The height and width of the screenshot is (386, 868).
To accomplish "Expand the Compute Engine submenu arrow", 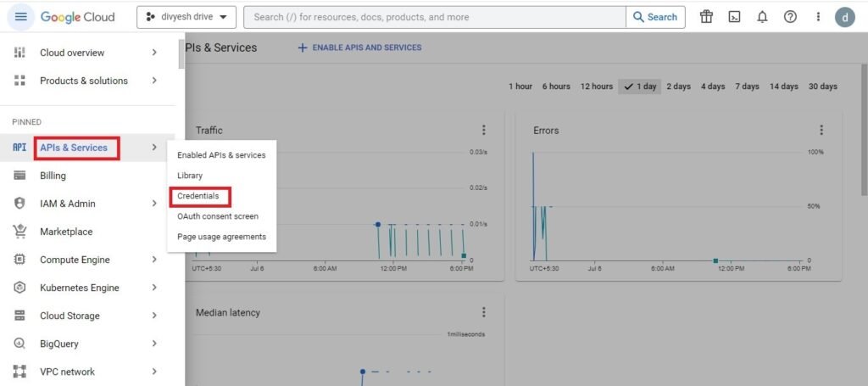I will click(x=154, y=260).
